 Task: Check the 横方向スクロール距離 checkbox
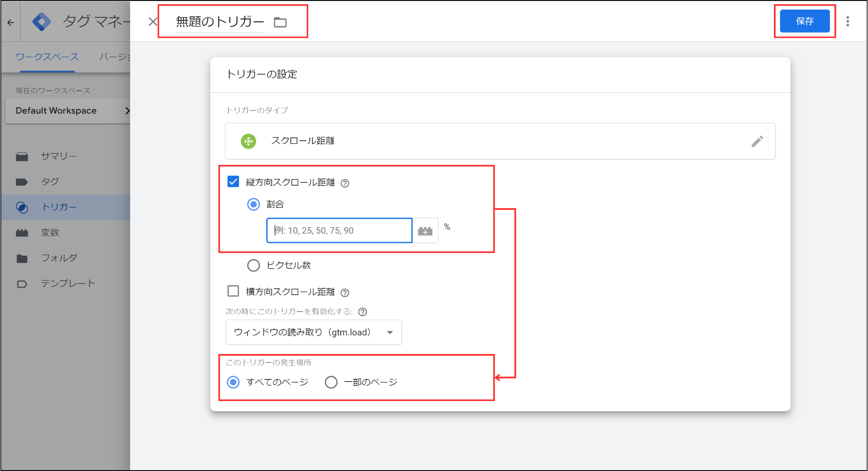[233, 291]
